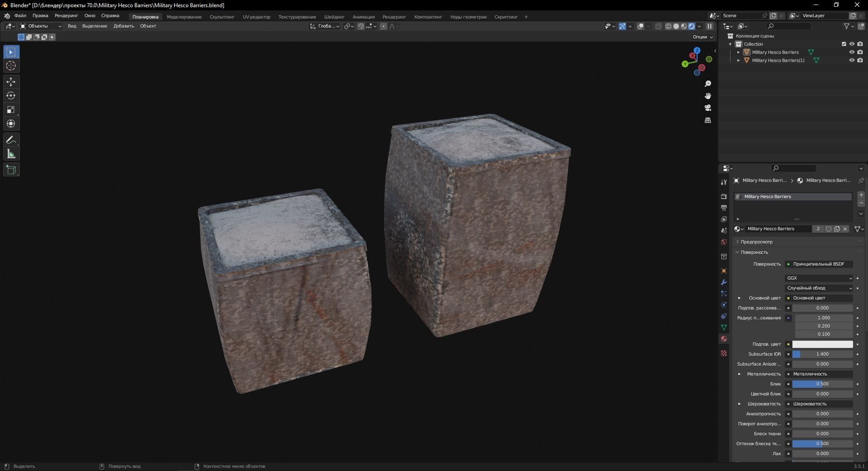
Task: Open the Options dropdown in viewport
Action: click(703, 37)
